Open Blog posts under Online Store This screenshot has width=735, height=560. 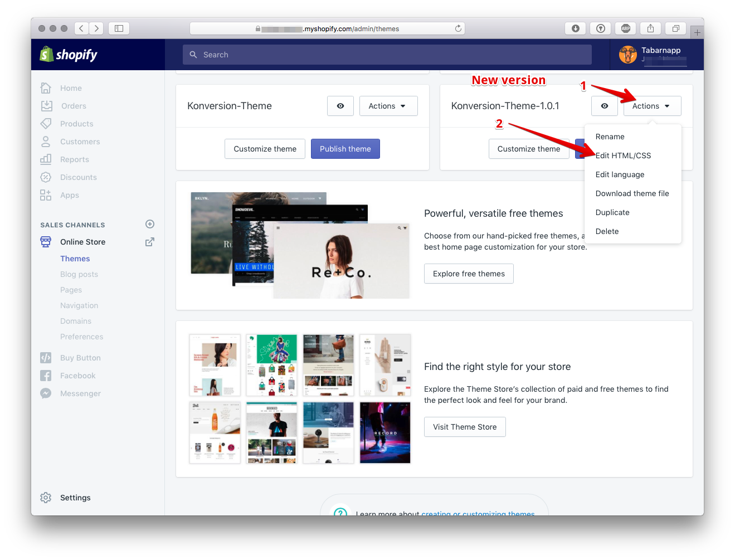point(79,274)
